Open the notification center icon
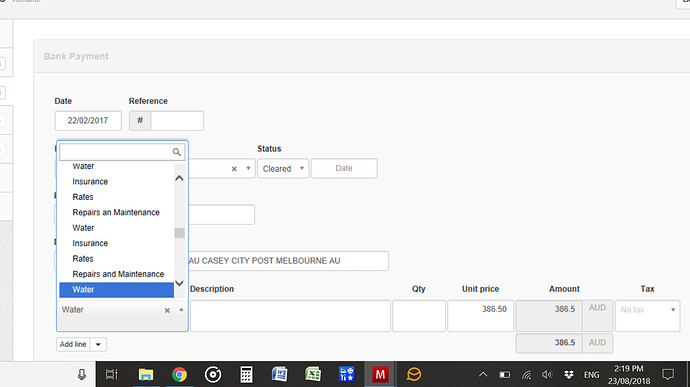 click(668, 375)
